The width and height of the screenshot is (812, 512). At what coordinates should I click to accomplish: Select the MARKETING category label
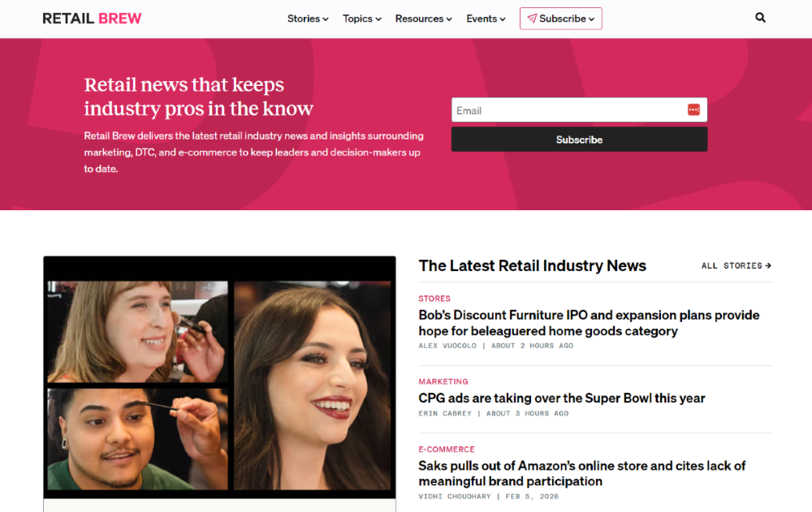point(443,381)
